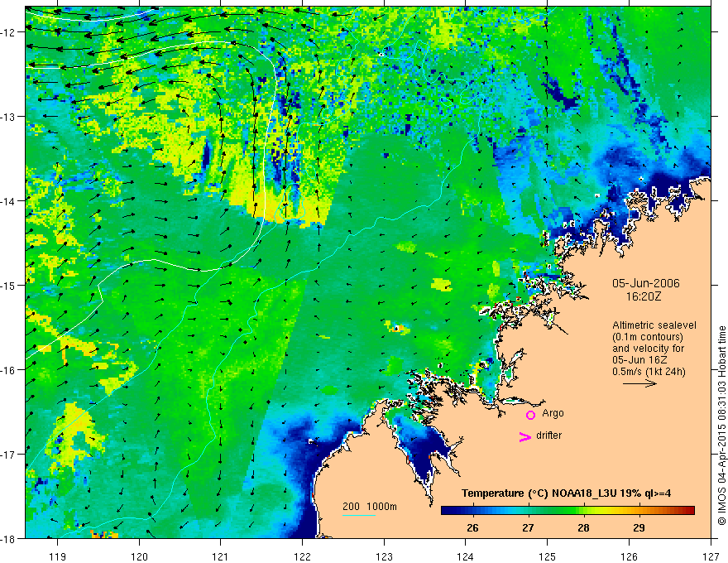Click the '05-Jun-2006' date text
The height and width of the screenshot is (563, 728).
646,283
